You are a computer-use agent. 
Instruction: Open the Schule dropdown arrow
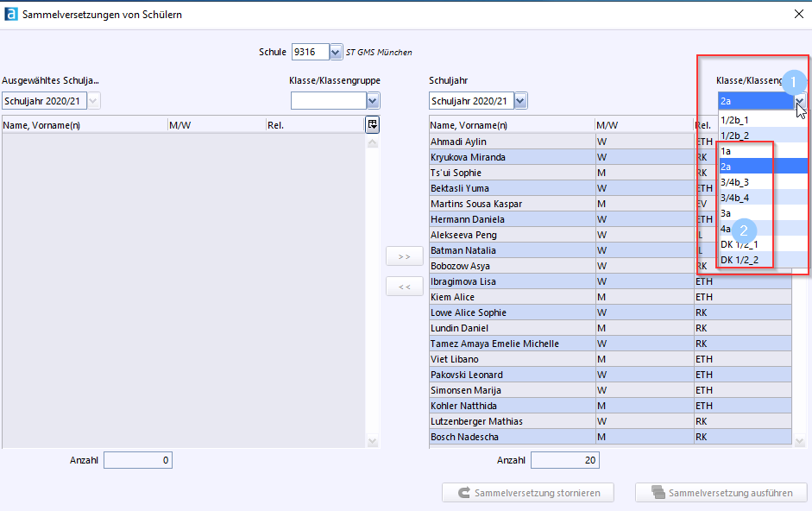pos(336,52)
